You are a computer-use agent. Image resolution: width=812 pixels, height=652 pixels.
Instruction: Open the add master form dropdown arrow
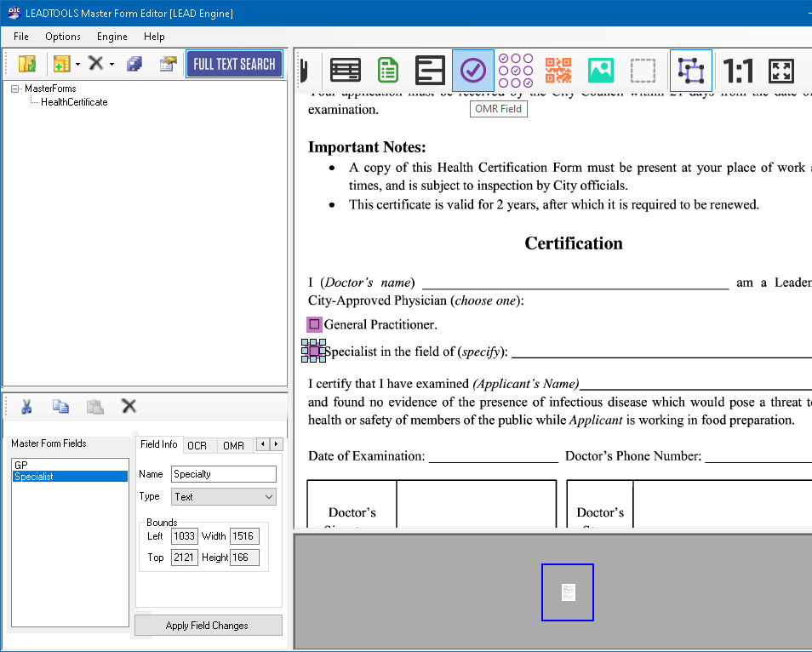pos(77,64)
